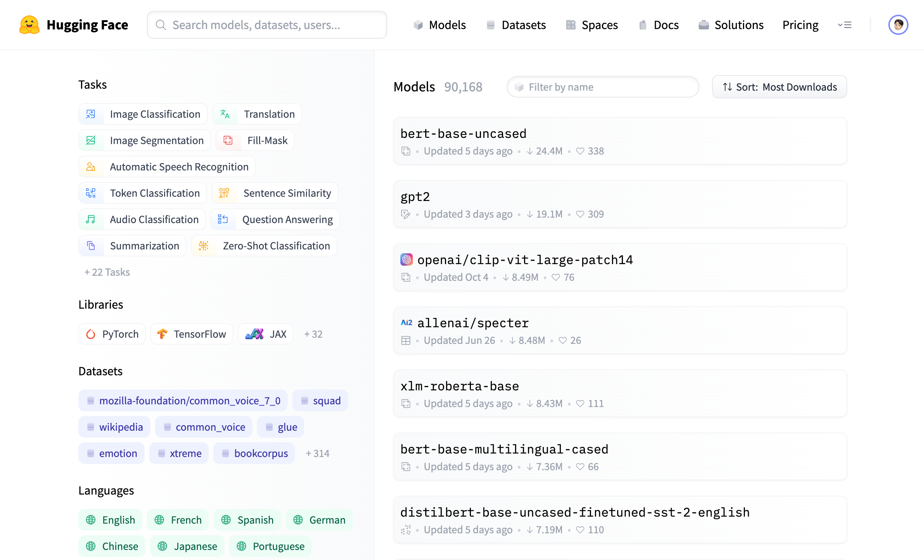The height and width of the screenshot is (560, 924).
Task: Click the TensorFlow logo icon
Action: 162,334
